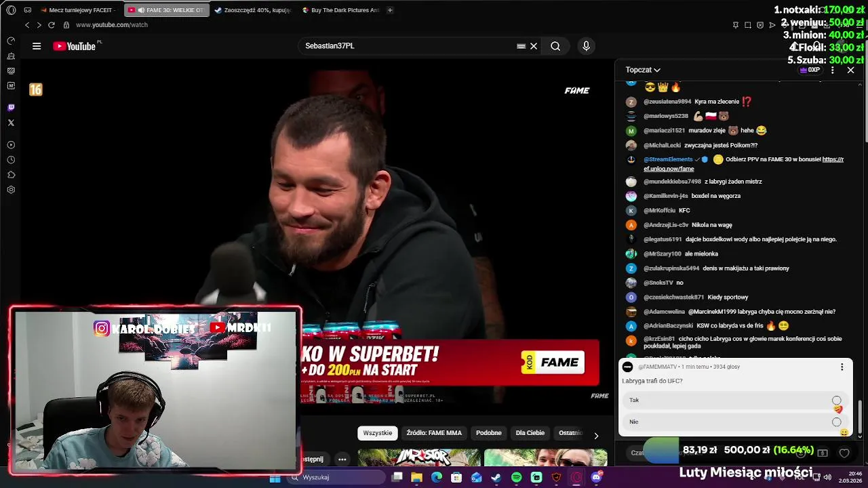The height and width of the screenshot is (488, 868).
Task: Open the on-screen keyboard in search box
Action: 521,46
